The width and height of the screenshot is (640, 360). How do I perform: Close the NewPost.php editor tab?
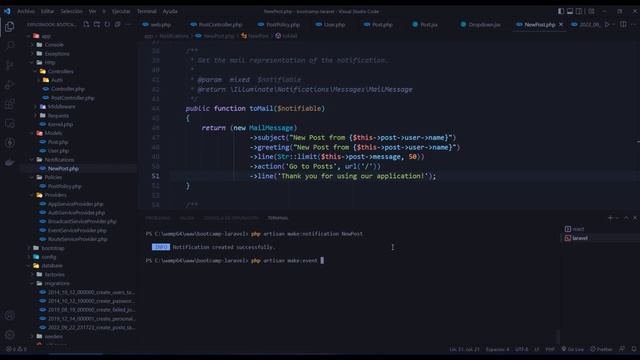click(561, 24)
